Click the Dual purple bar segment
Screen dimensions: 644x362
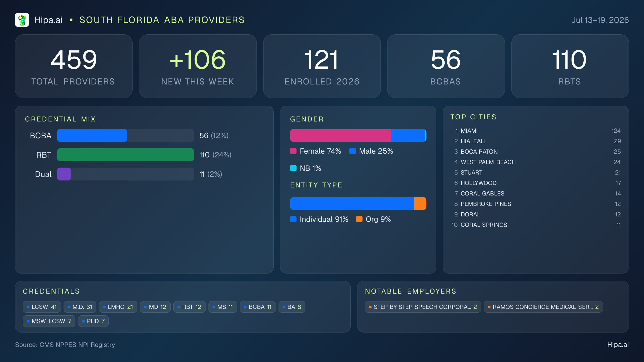pyautogui.click(x=64, y=174)
